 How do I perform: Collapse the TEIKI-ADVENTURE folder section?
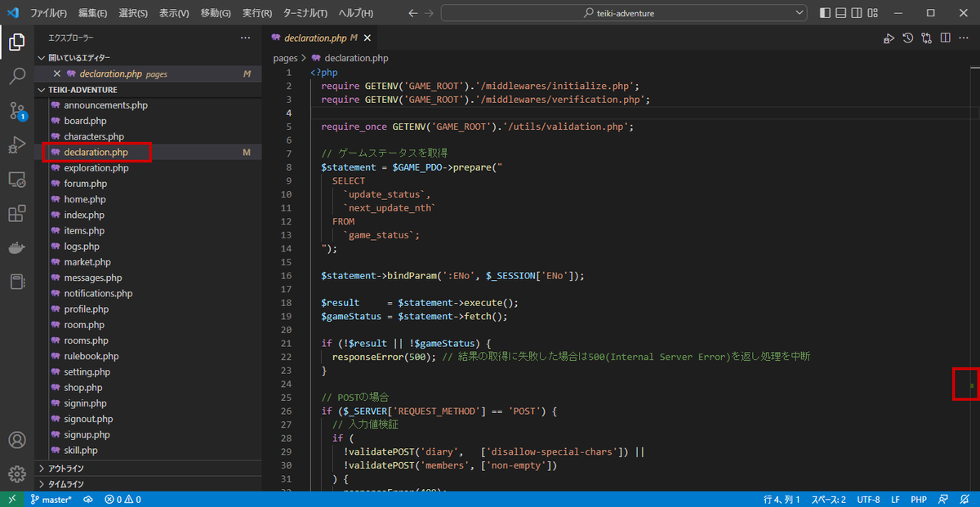point(82,90)
